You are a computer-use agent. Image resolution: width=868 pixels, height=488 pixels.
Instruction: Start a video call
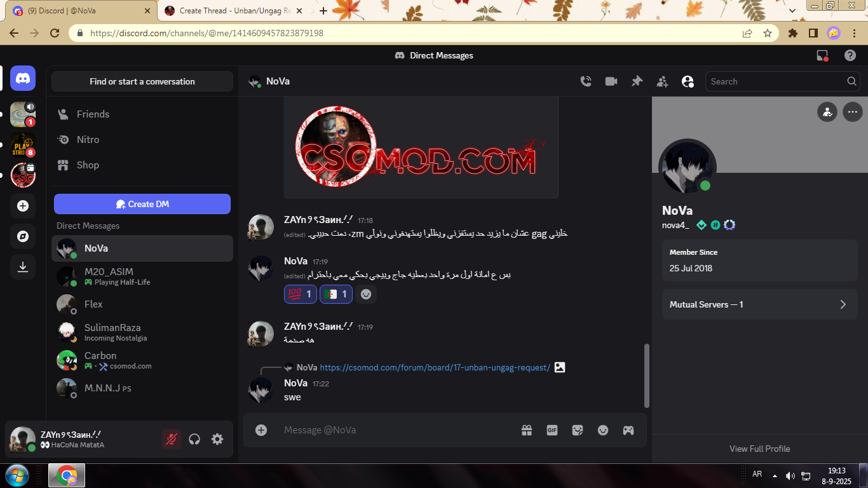pyautogui.click(x=611, y=81)
